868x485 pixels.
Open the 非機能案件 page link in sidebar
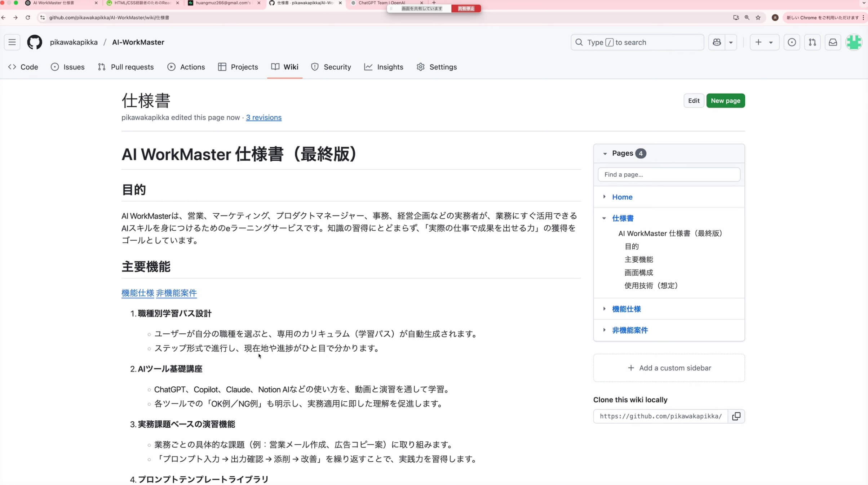630,330
